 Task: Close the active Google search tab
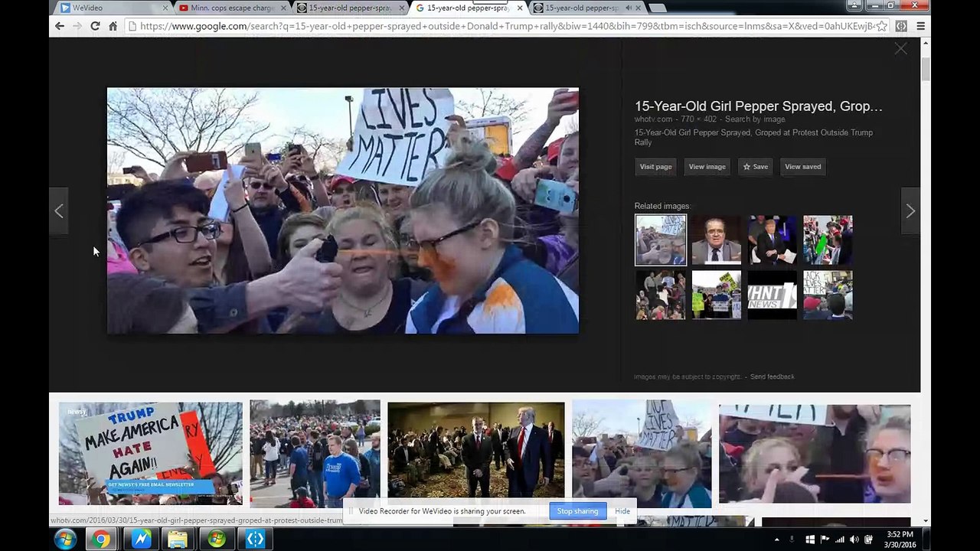520,8
